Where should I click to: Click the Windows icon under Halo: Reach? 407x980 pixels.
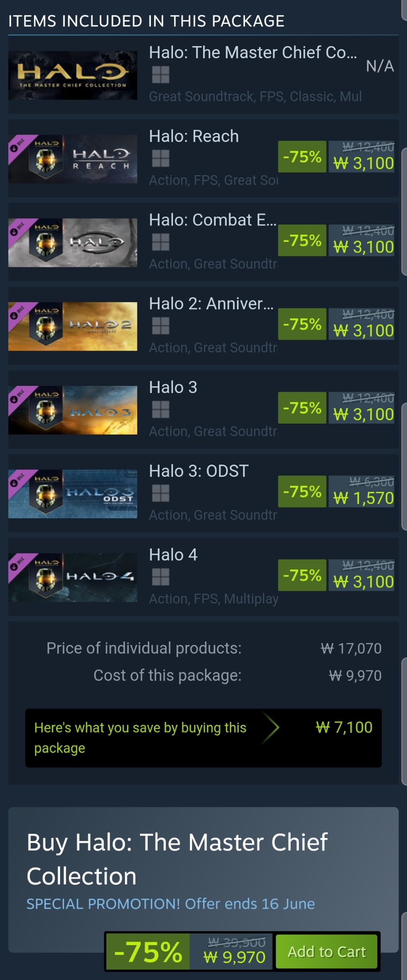[160, 158]
